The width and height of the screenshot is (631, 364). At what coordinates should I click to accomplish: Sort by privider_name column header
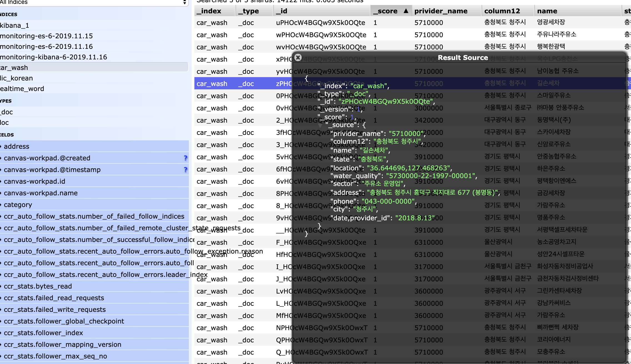click(x=440, y=11)
